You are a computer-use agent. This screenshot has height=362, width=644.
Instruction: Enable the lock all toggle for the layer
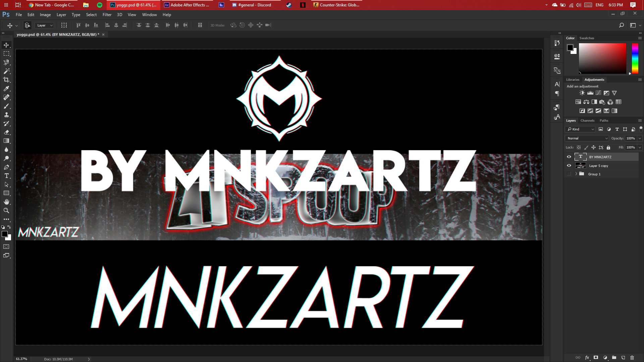point(608,147)
